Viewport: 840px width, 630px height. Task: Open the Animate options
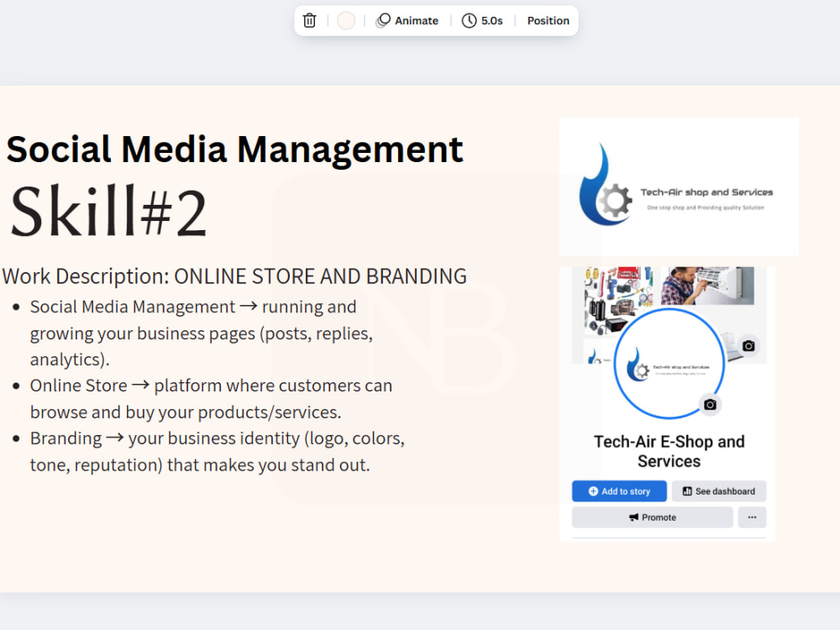point(407,21)
